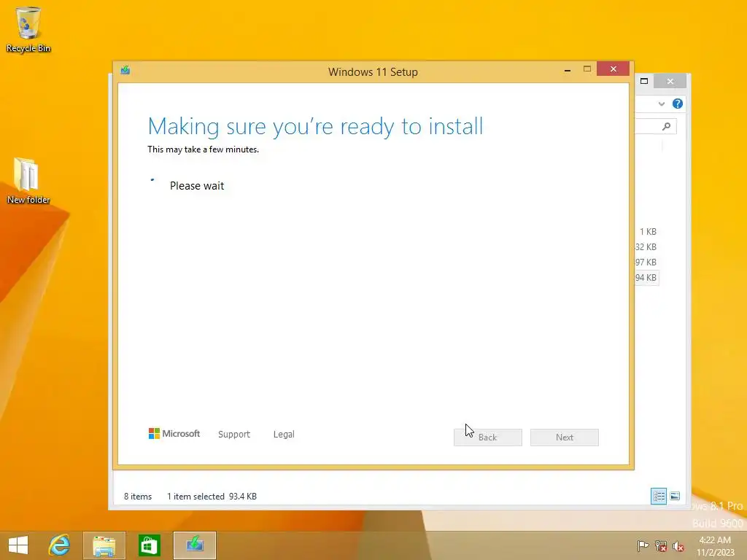Select the highlighted 94 KB file row

(646, 278)
